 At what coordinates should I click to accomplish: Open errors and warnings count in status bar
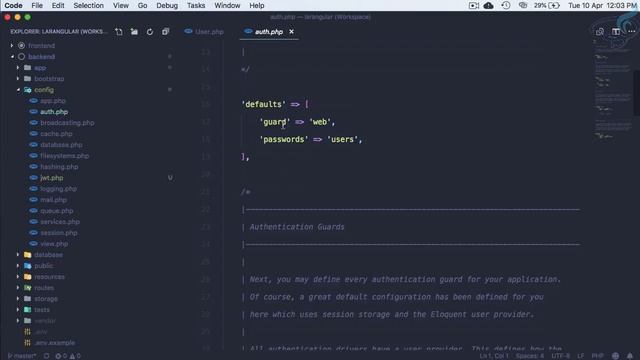(x=68, y=356)
